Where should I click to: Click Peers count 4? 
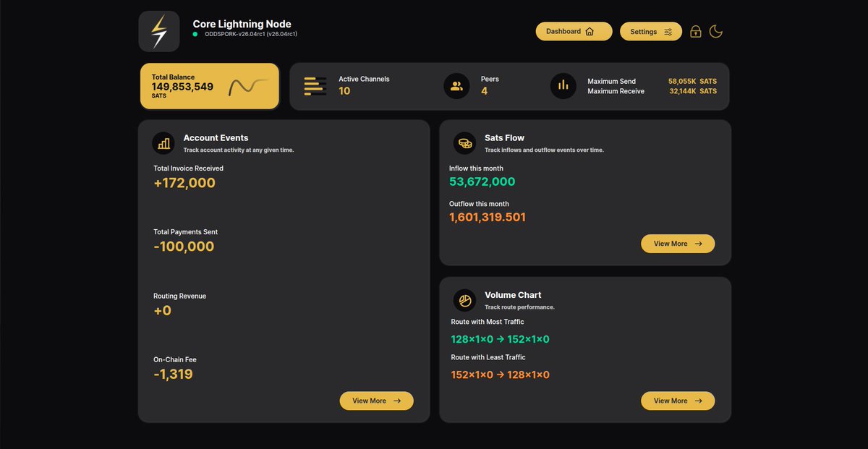click(484, 91)
